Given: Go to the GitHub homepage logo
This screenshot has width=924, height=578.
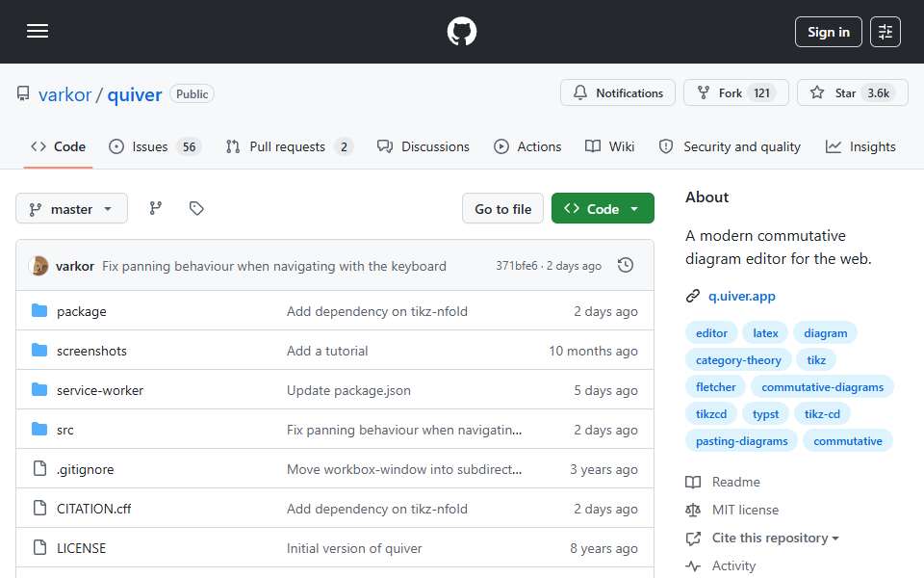Looking at the screenshot, I should (x=461, y=31).
